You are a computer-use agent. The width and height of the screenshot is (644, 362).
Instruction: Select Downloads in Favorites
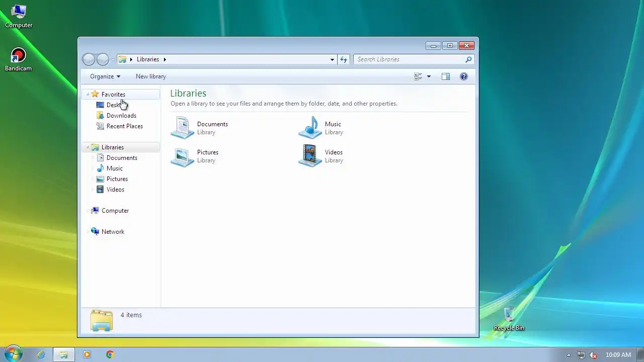coord(121,116)
